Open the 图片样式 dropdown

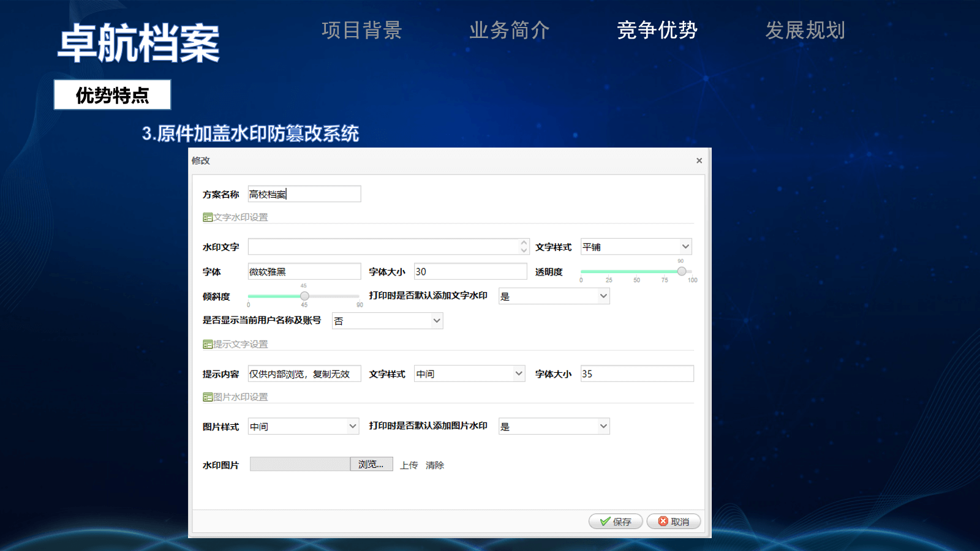tap(303, 426)
